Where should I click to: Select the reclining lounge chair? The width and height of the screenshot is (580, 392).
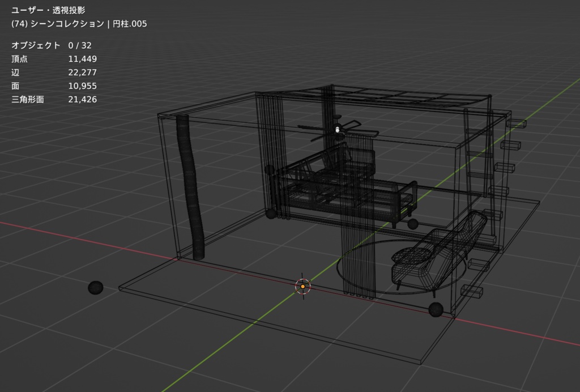tap(440, 255)
